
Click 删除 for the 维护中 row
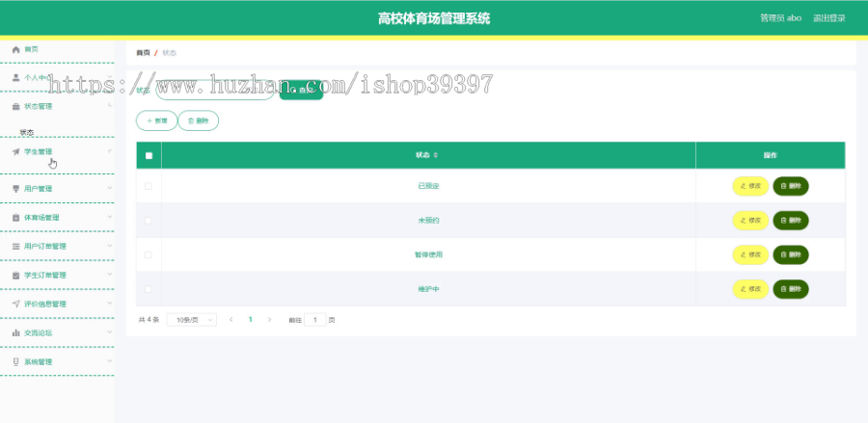pyautogui.click(x=791, y=289)
